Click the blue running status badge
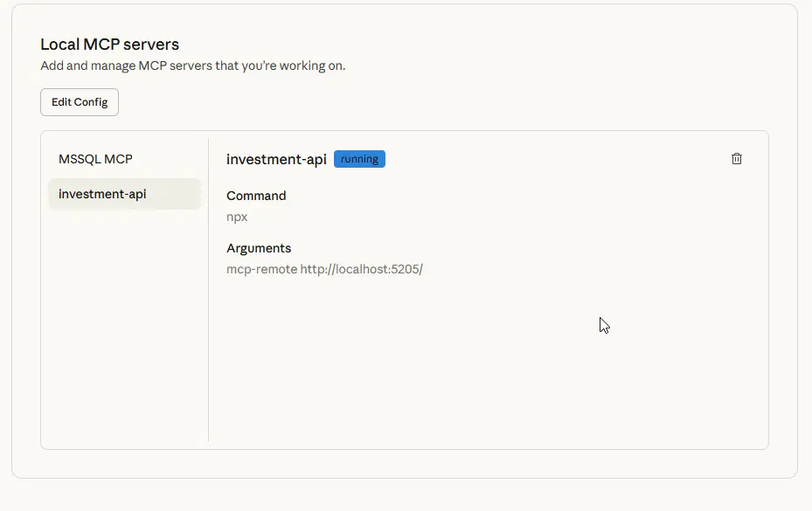This screenshot has height=511, width=812. point(359,159)
